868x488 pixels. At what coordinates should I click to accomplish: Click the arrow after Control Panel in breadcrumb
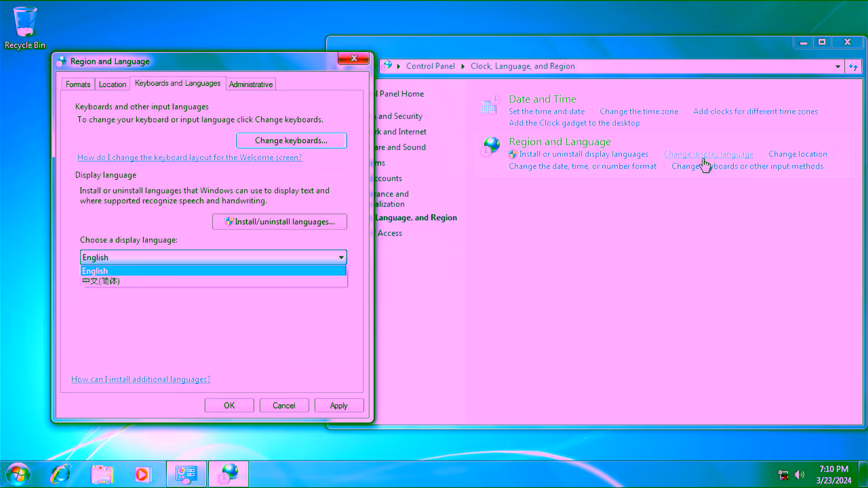[x=463, y=66]
